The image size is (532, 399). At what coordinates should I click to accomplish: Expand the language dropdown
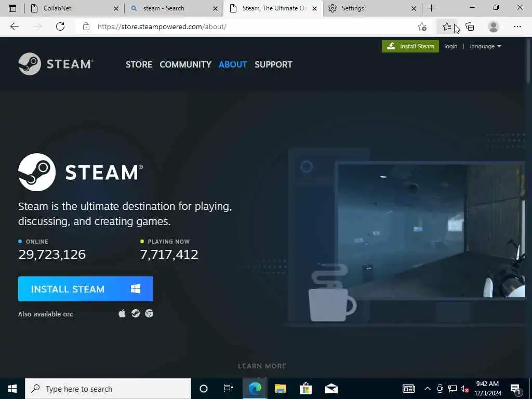(485, 46)
